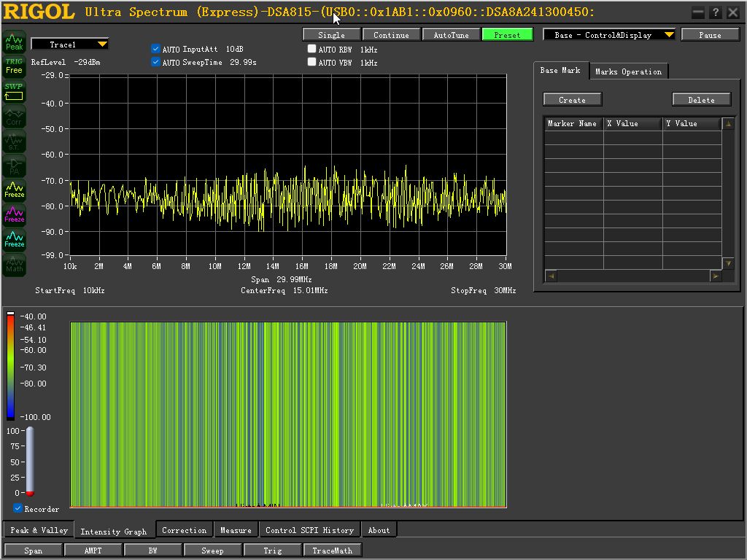
Task: Click the Corr correction icon
Action: click(x=15, y=117)
